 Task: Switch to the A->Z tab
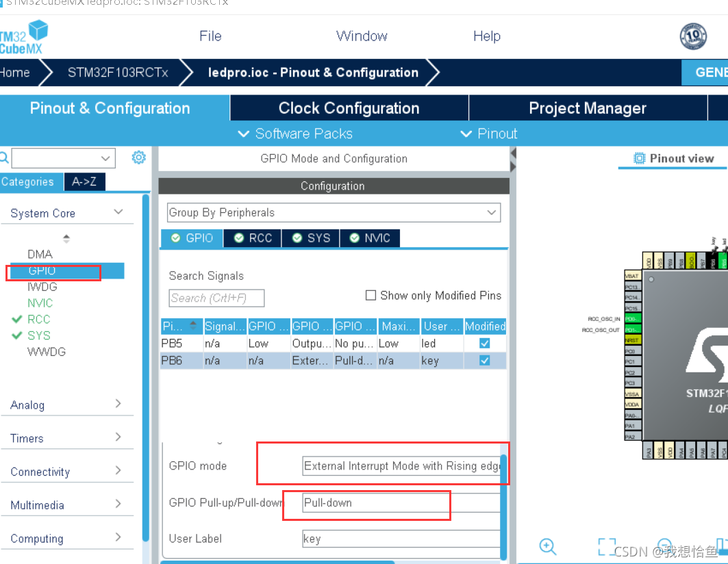pos(84,181)
